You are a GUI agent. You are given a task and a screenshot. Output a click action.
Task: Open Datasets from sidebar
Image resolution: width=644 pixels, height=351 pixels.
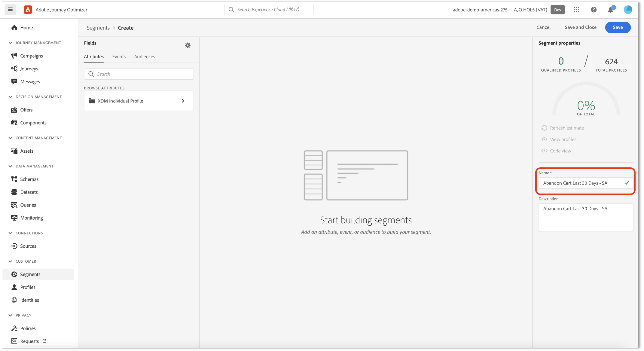coord(24,192)
